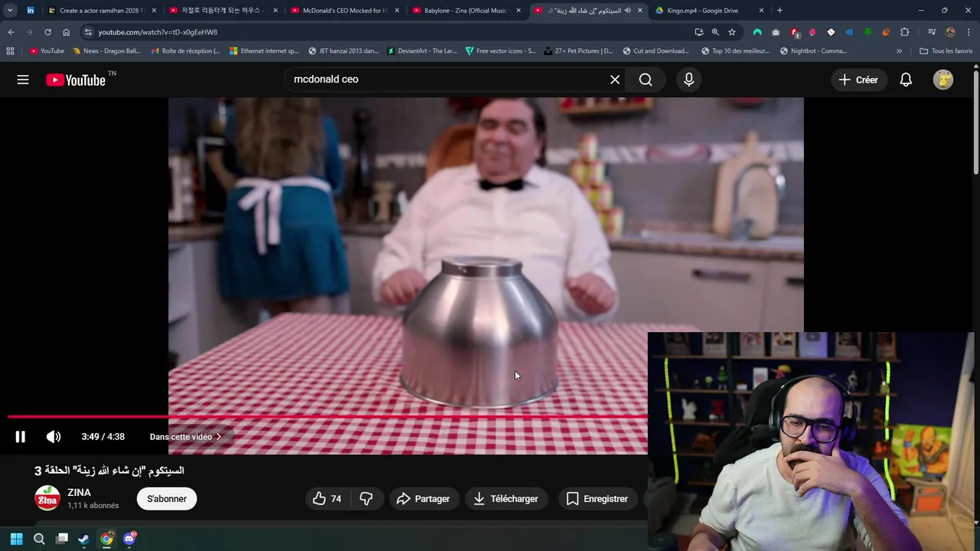Image resolution: width=980 pixels, height=551 pixels.
Task: Open the pinned LinkedIn tab
Action: pos(31,11)
